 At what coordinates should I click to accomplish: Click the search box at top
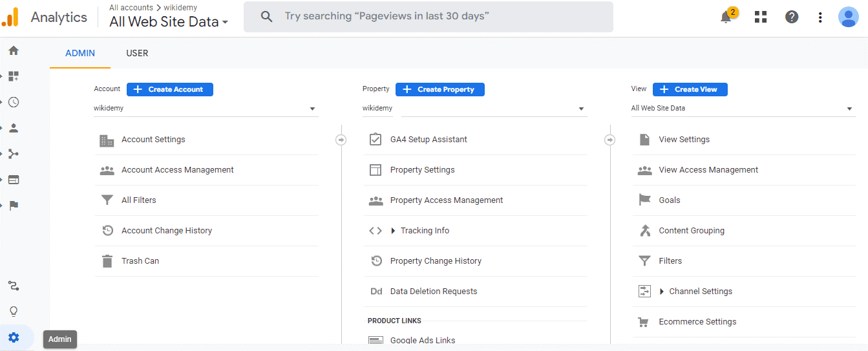pyautogui.click(x=428, y=17)
